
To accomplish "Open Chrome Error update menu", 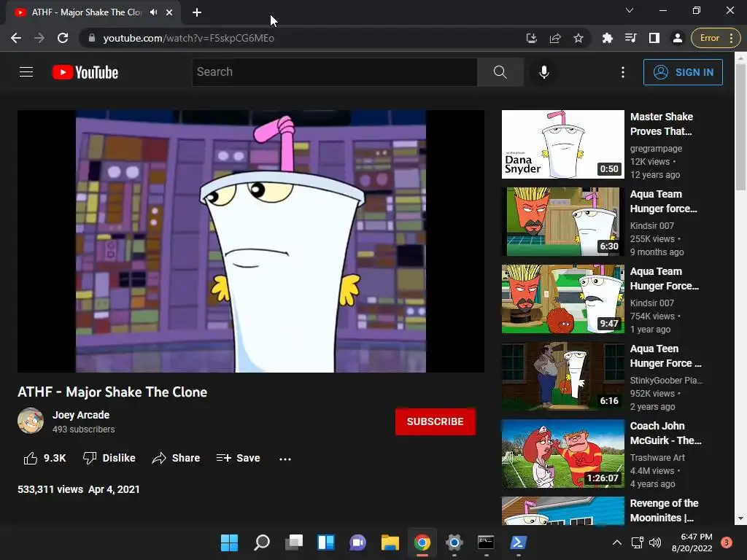I will (x=716, y=38).
